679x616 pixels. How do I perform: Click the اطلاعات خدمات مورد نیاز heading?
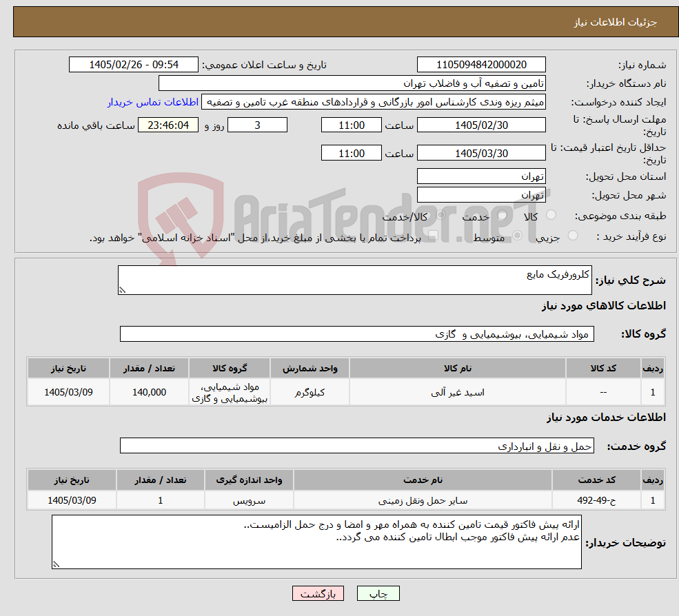click(606, 418)
